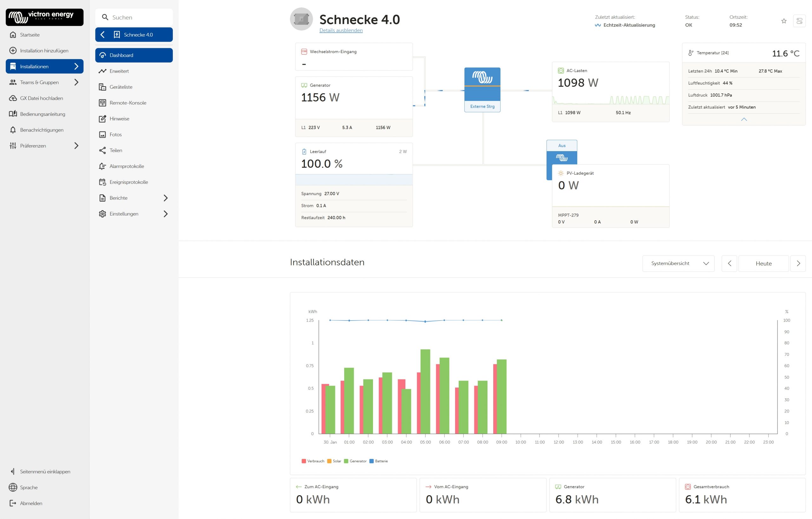Open Alarmprotokolle in the side menu
The height and width of the screenshot is (519, 812).
[127, 166]
